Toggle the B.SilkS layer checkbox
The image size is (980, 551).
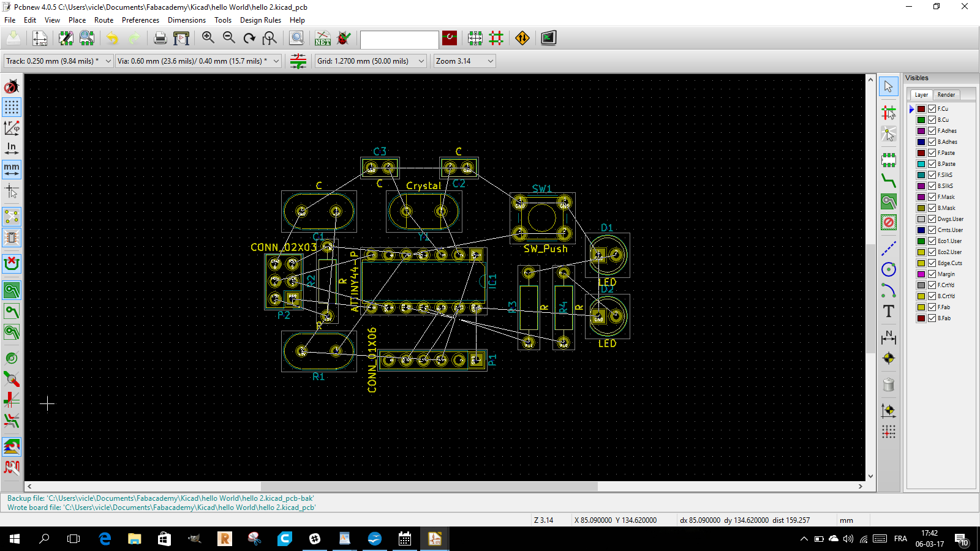(932, 186)
